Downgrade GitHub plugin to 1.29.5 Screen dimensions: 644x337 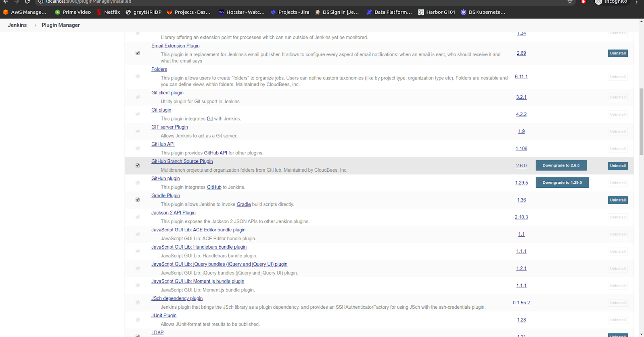pyautogui.click(x=562, y=183)
